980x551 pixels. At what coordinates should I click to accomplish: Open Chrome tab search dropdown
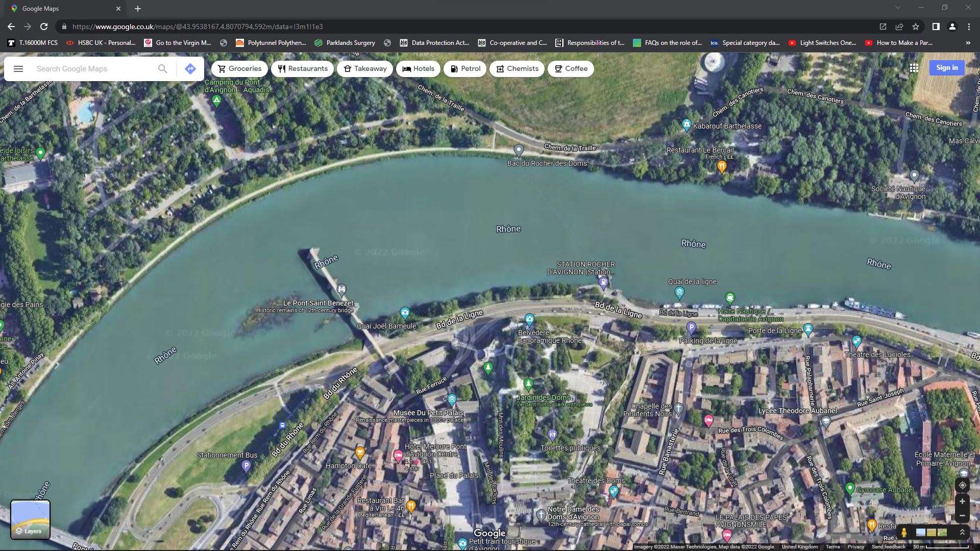click(x=897, y=8)
